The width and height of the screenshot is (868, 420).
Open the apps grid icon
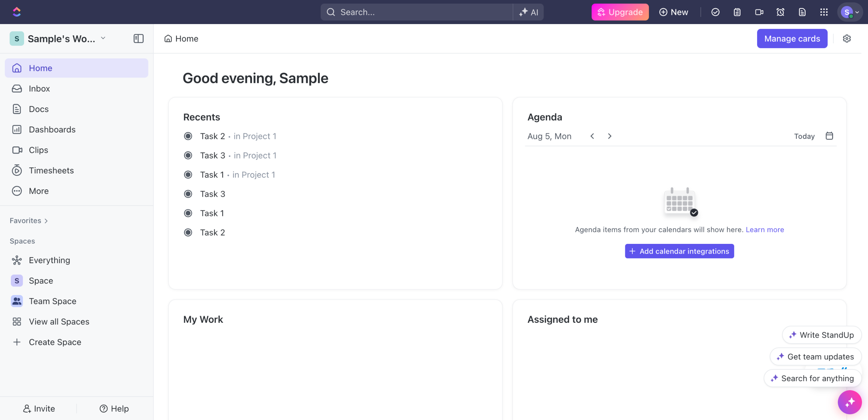tap(824, 12)
